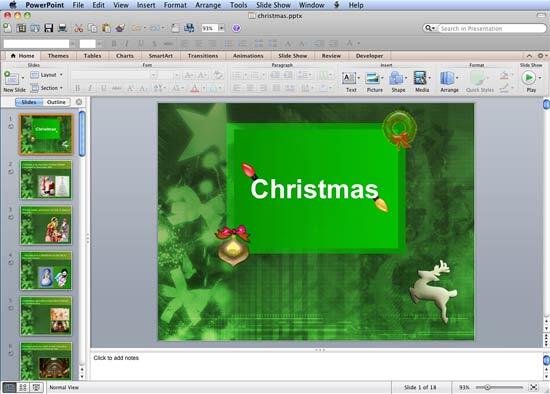Expand the Shape dropdown arrow
Image resolution: width=550 pixels, height=394 pixels.
coord(406,78)
